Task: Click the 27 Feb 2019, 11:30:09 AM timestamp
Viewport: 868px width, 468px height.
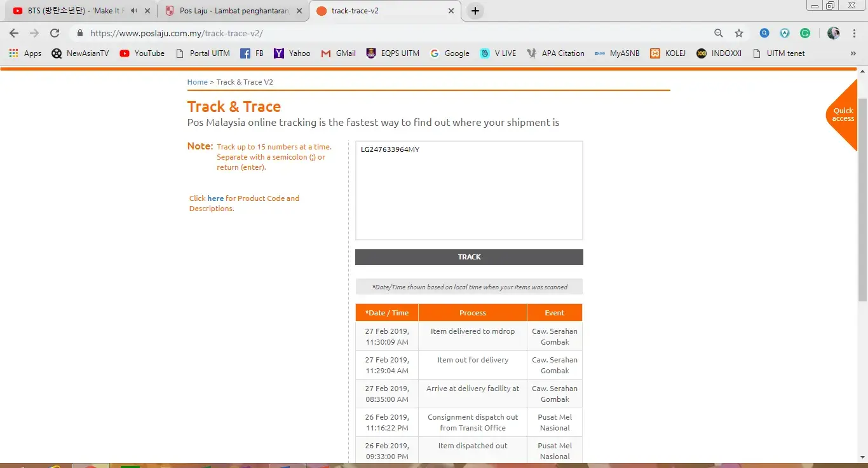Action: coord(387,336)
